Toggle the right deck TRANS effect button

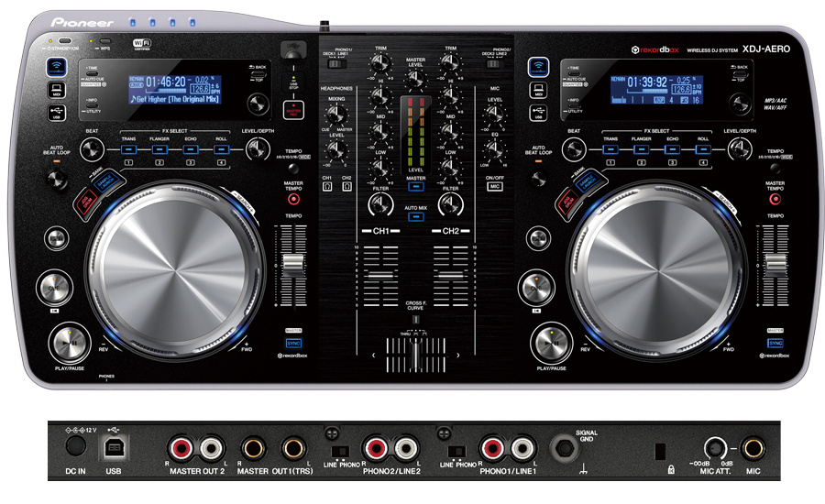[x=610, y=150]
